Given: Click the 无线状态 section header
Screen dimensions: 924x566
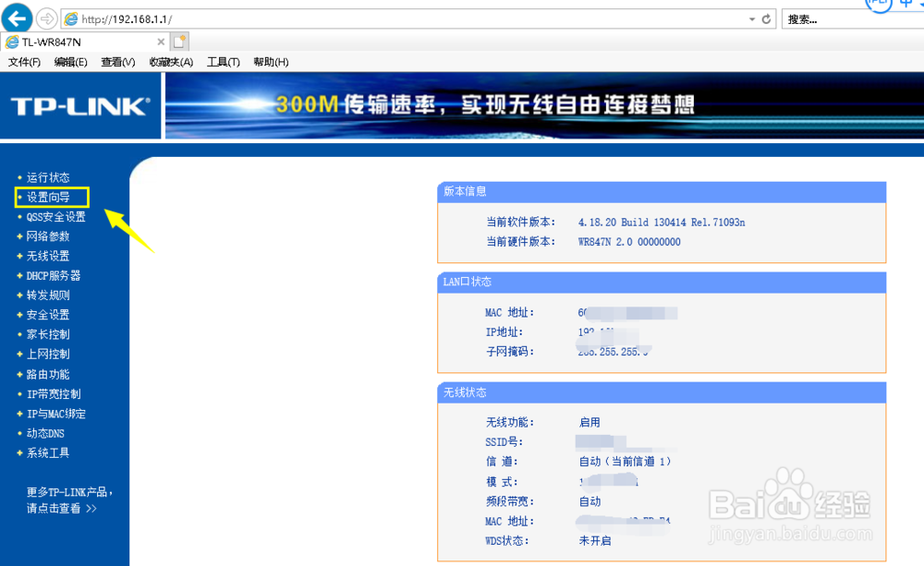Looking at the screenshot, I should (662, 392).
